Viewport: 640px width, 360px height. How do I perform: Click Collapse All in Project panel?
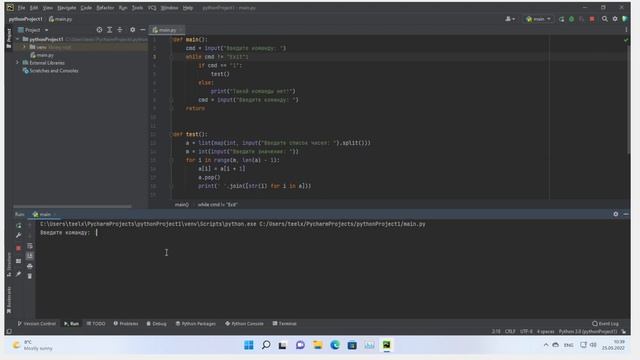click(x=120, y=30)
